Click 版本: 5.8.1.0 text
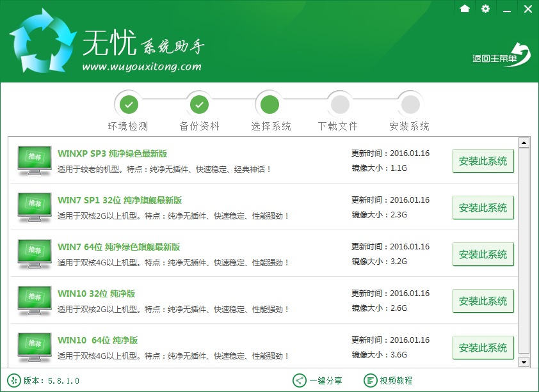539x392 pixels. [51, 380]
